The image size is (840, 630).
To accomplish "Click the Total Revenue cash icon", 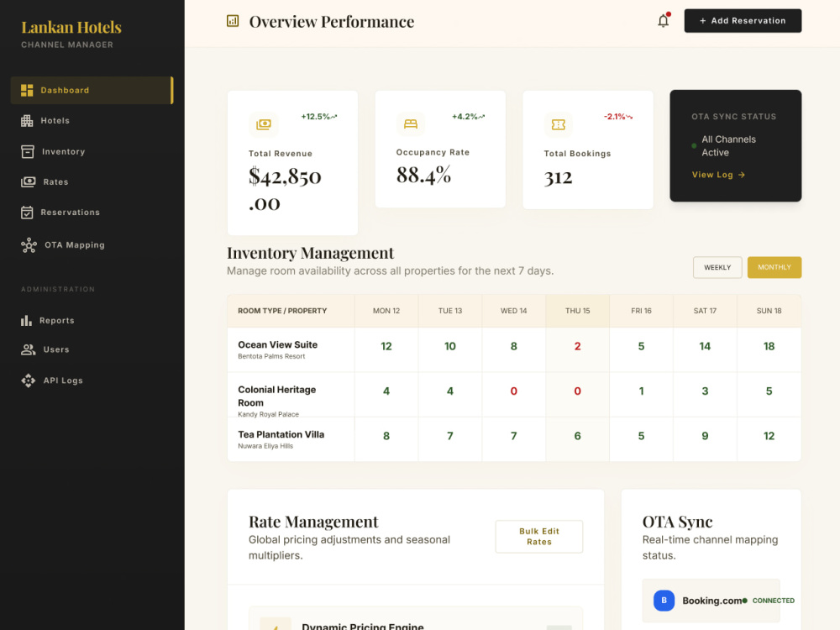I will pyautogui.click(x=264, y=124).
